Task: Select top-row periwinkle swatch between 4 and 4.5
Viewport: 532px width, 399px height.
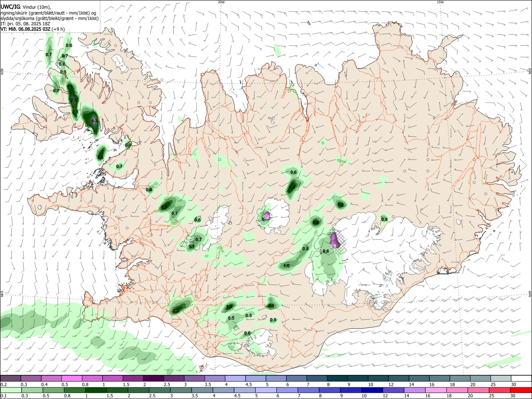Action: [x=235, y=378]
